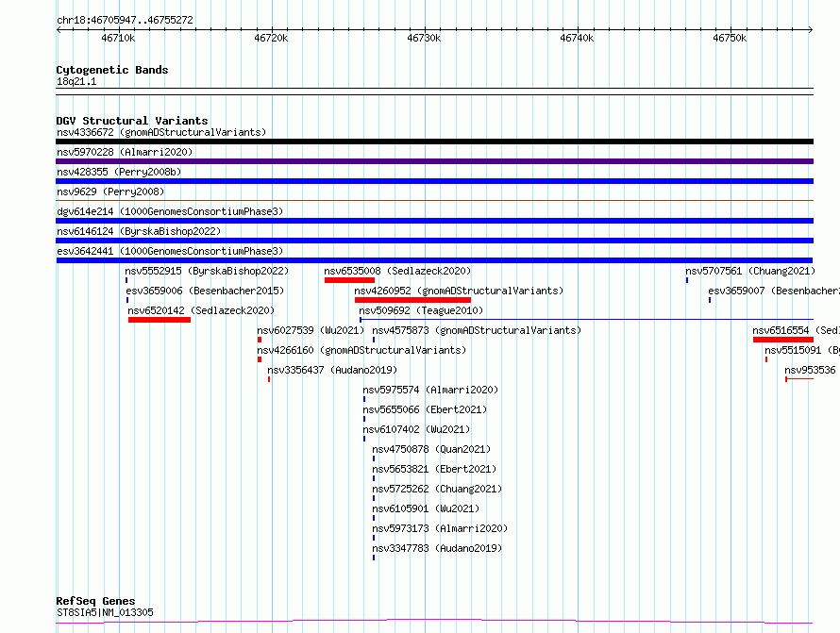Open nsv5552915 (ByrskaBishop2022) variant
Viewport: 840px width, 633px height.
tap(207, 271)
